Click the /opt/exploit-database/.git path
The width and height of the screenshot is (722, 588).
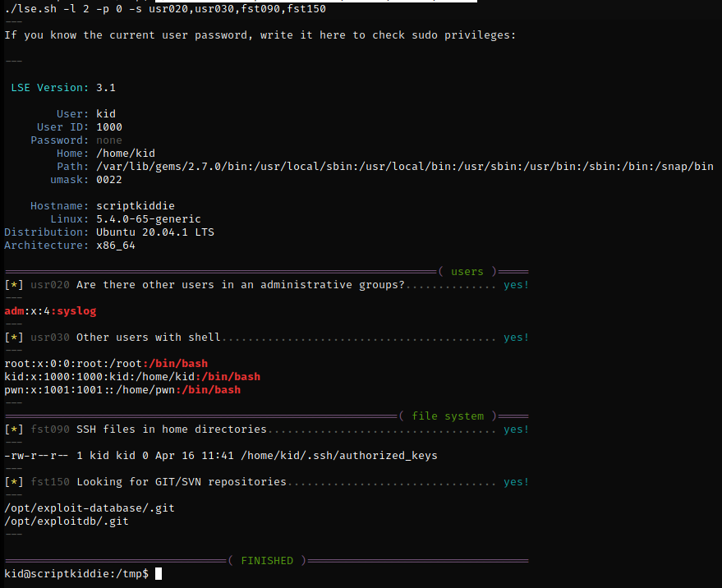(90, 508)
